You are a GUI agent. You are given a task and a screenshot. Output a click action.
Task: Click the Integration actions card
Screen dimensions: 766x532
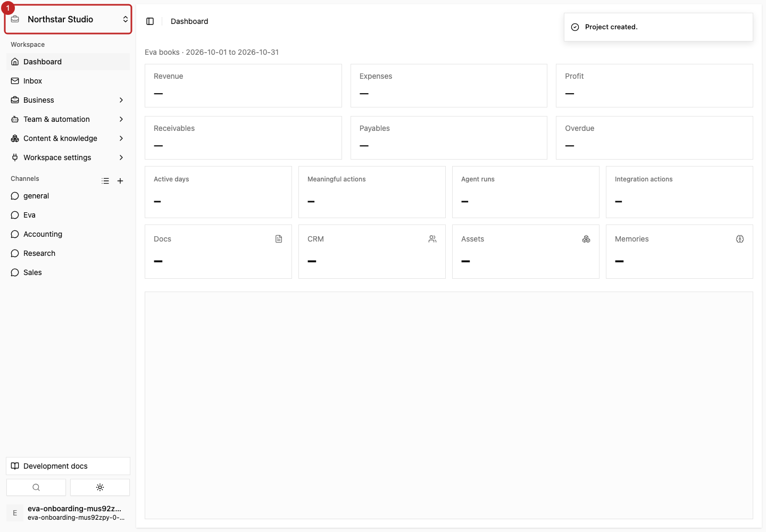pos(679,192)
